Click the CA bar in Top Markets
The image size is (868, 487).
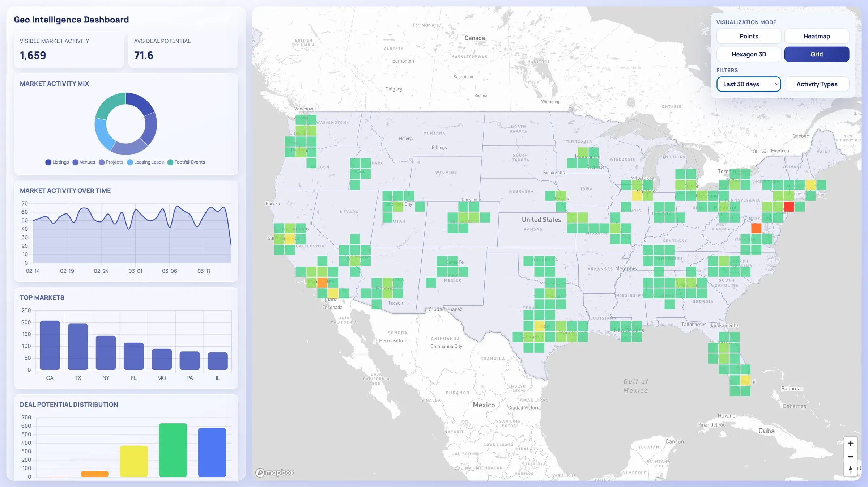click(50, 345)
